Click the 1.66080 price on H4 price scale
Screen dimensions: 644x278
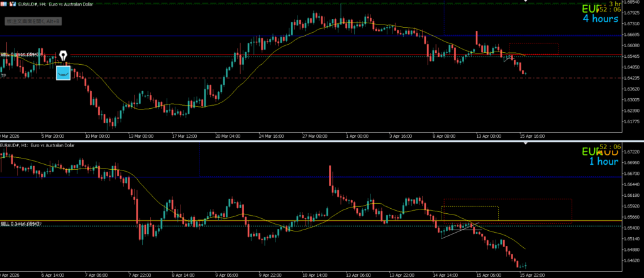pyautogui.click(x=631, y=45)
